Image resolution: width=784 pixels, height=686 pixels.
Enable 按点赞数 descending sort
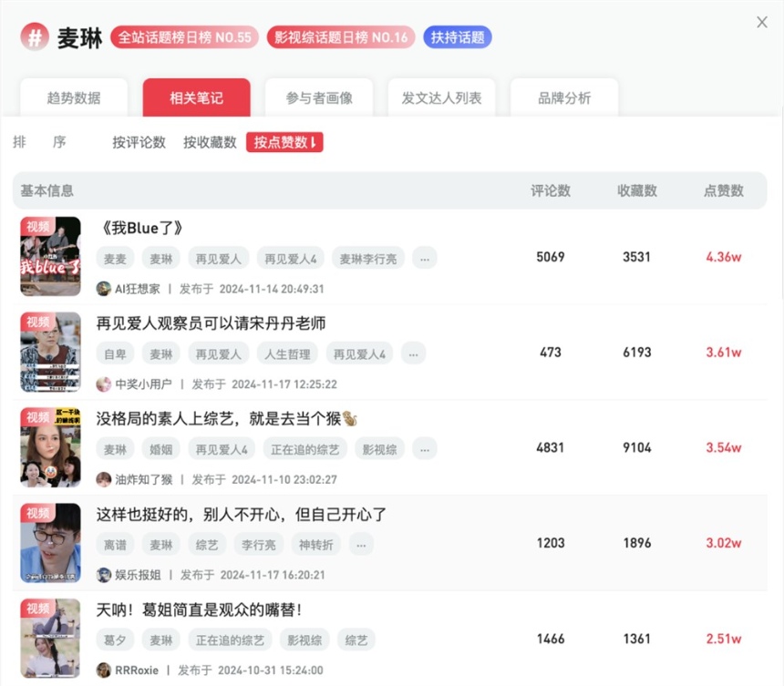284,143
